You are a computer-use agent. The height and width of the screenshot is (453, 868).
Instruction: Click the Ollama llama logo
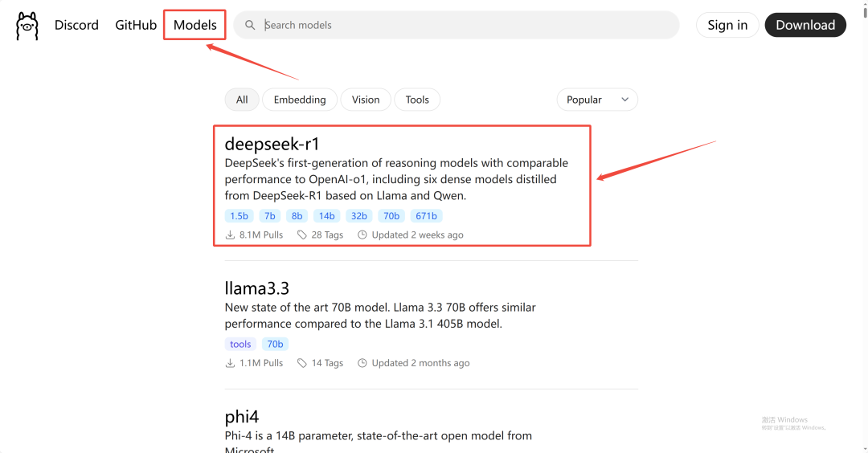[27, 26]
